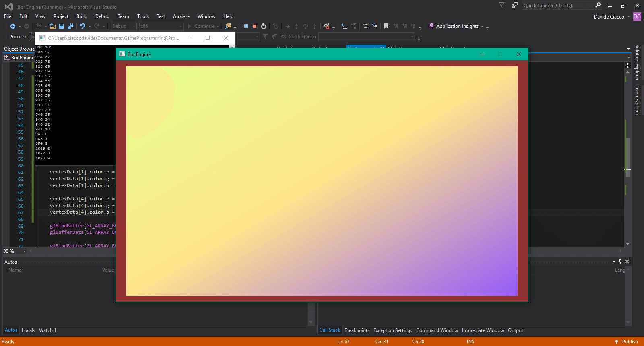Click the Navigate Backward arrow icon

13,26
